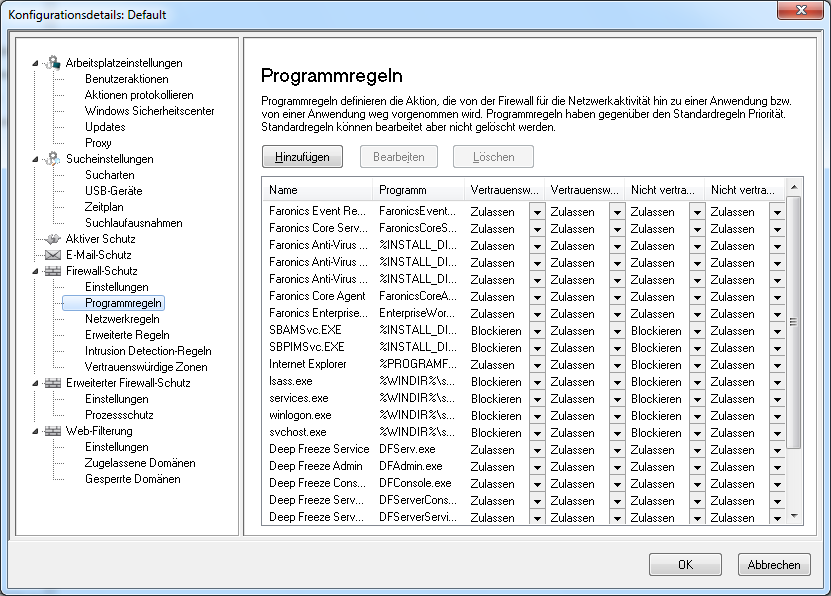
Task: Select Updates in the tree
Action: (x=105, y=127)
